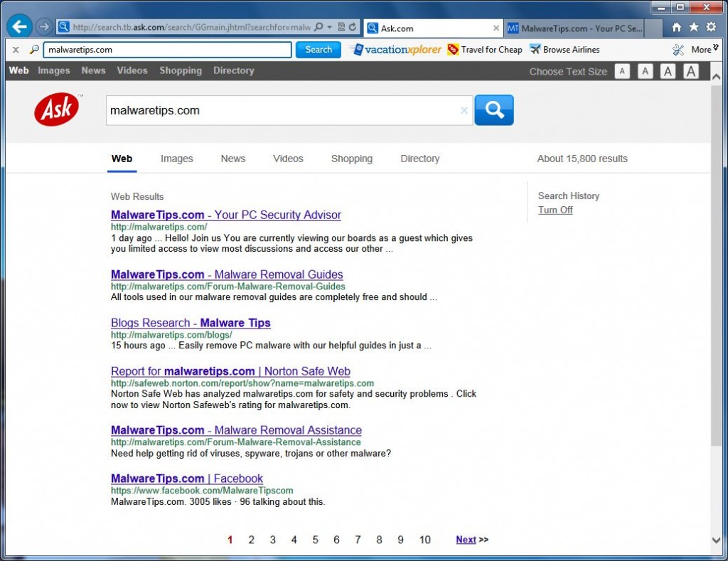
Task: Click the toolbar wrench options icon
Action: 678,50
